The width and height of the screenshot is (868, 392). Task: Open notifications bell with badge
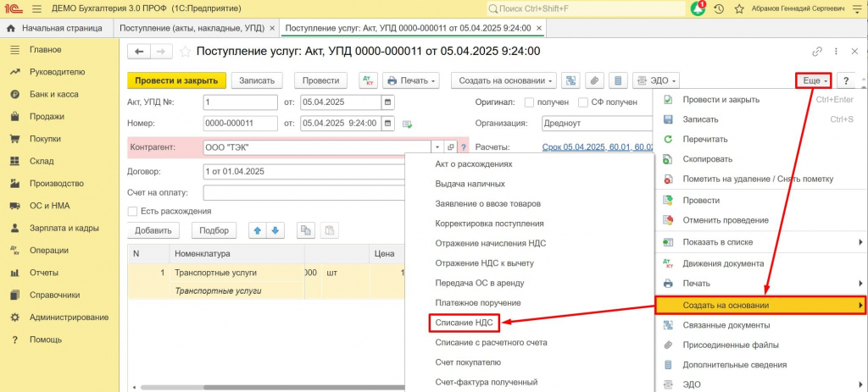[698, 8]
